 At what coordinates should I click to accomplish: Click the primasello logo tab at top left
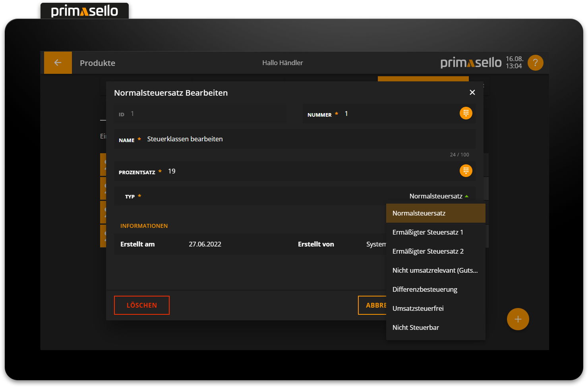coord(85,11)
